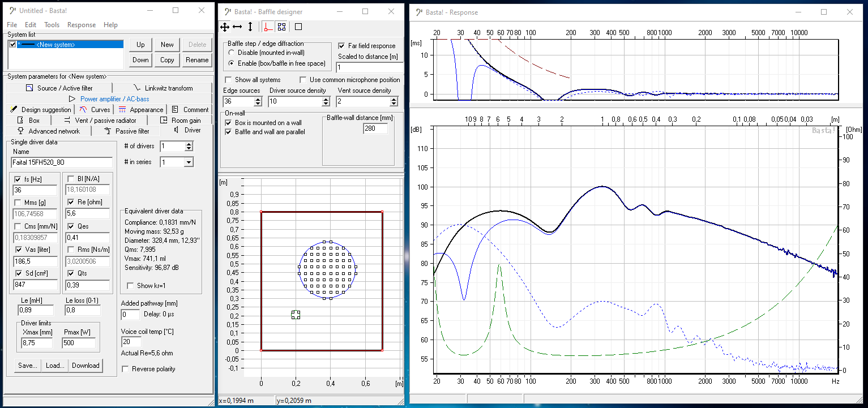This screenshot has width=868, height=408.
Task: Select Disable (mounted in-wall) radio option
Action: (x=232, y=53)
